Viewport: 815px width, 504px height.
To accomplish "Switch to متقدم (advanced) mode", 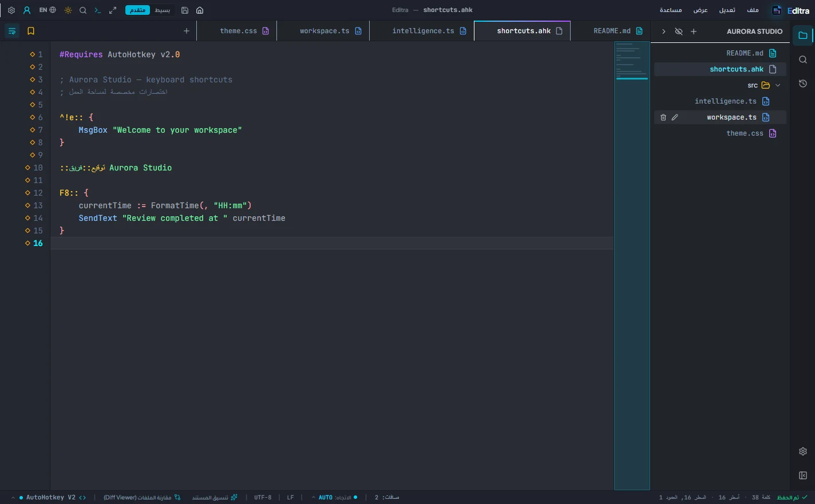I will coord(137,10).
